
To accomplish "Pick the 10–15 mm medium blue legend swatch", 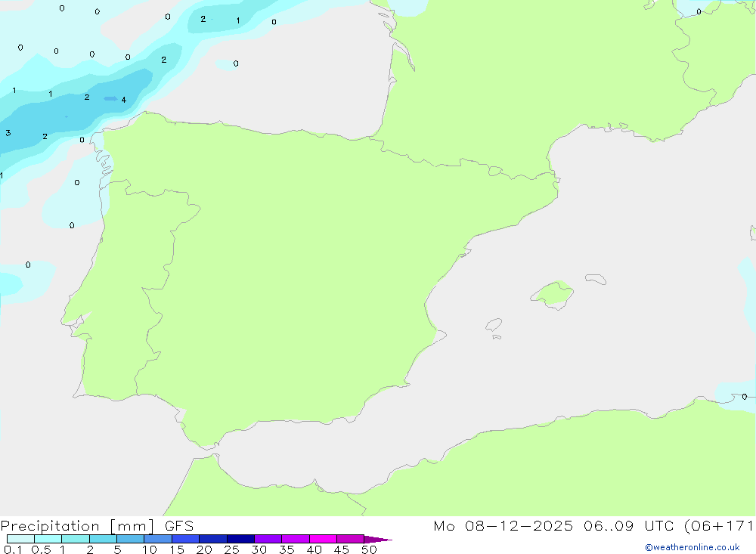I will (158, 539).
